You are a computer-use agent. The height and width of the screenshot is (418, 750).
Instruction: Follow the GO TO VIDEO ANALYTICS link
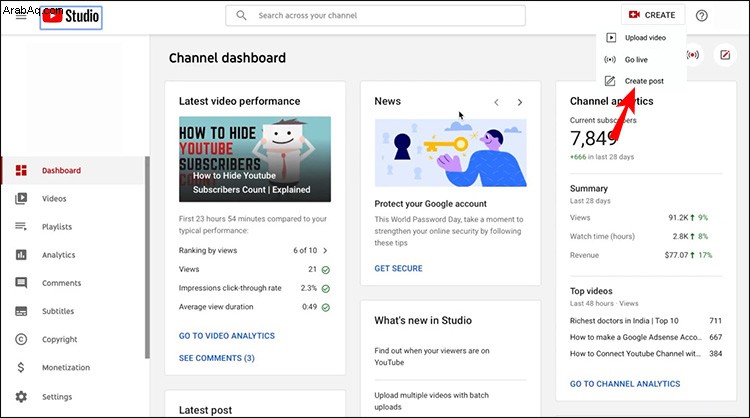pos(227,336)
